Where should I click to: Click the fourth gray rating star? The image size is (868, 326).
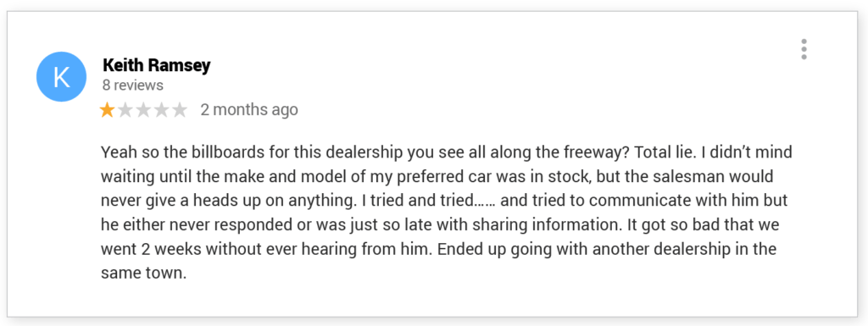click(x=162, y=110)
